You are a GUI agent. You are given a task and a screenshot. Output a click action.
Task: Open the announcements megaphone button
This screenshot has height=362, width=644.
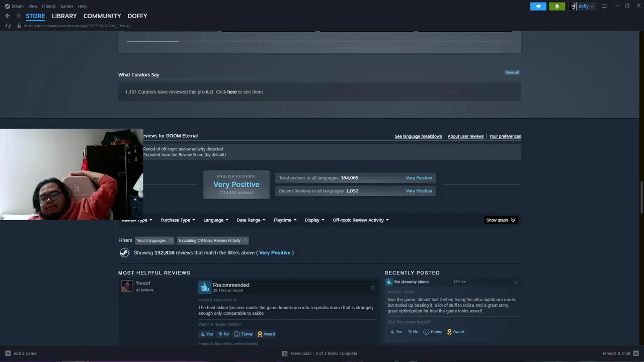pyautogui.click(x=538, y=6)
